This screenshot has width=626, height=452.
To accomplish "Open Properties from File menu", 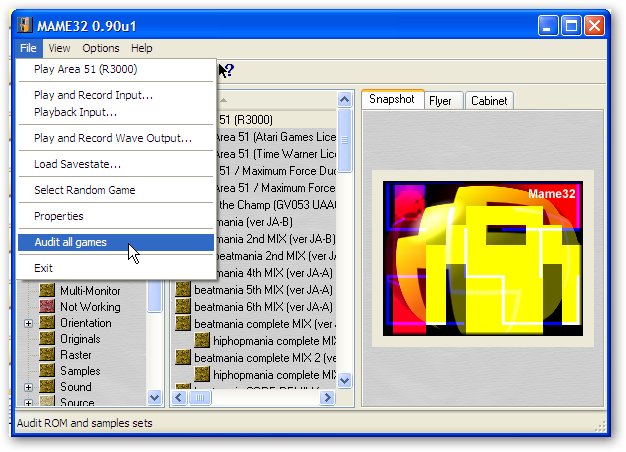I will coord(116,216).
